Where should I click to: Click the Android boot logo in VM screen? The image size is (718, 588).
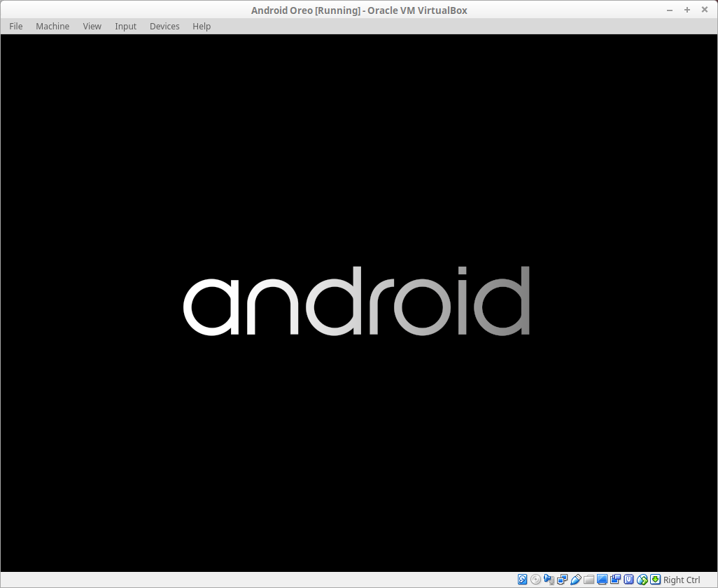click(356, 301)
